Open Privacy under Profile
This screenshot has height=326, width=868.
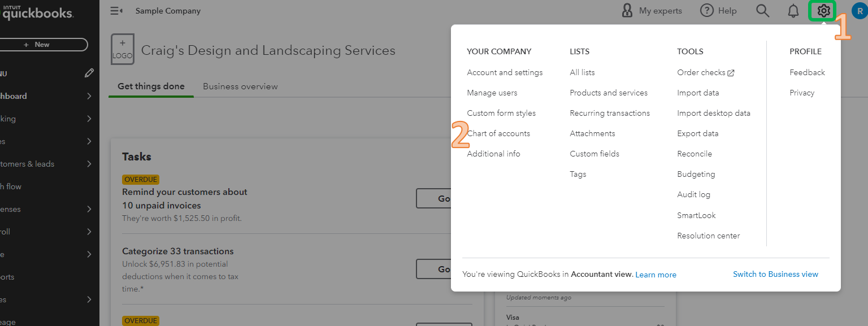(802, 93)
